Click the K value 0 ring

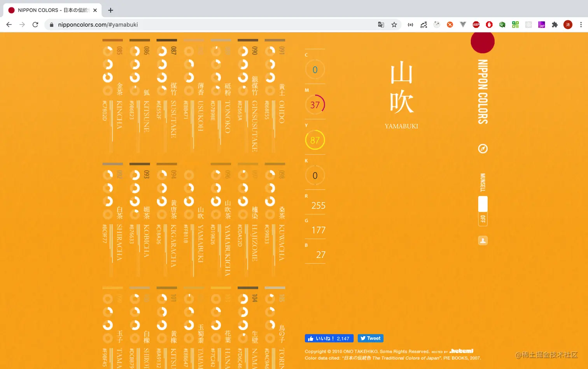pyautogui.click(x=315, y=176)
